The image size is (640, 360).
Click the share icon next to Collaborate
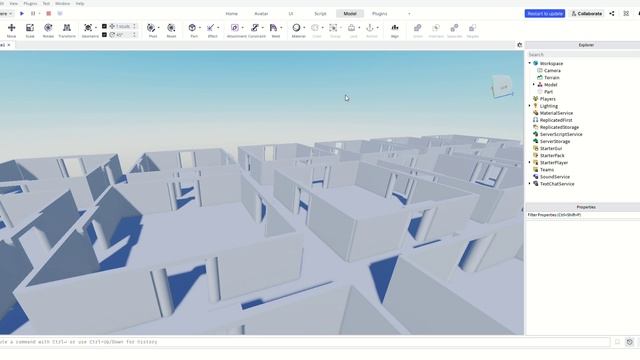[612, 13]
